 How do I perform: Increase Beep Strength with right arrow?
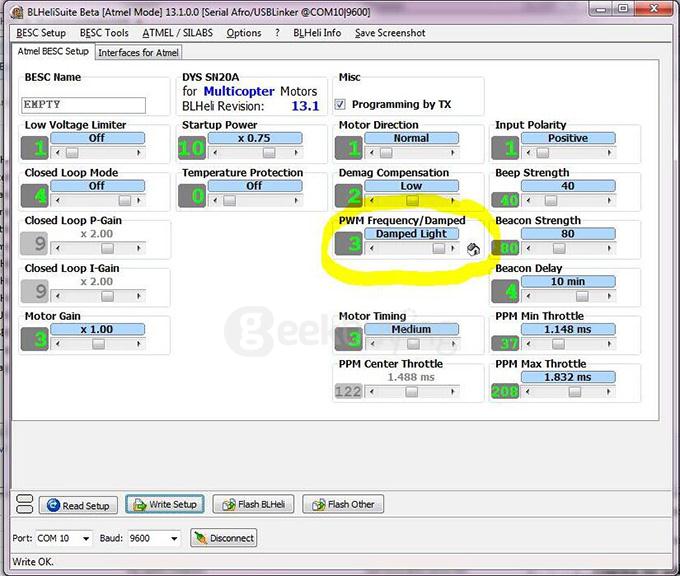coord(609,200)
